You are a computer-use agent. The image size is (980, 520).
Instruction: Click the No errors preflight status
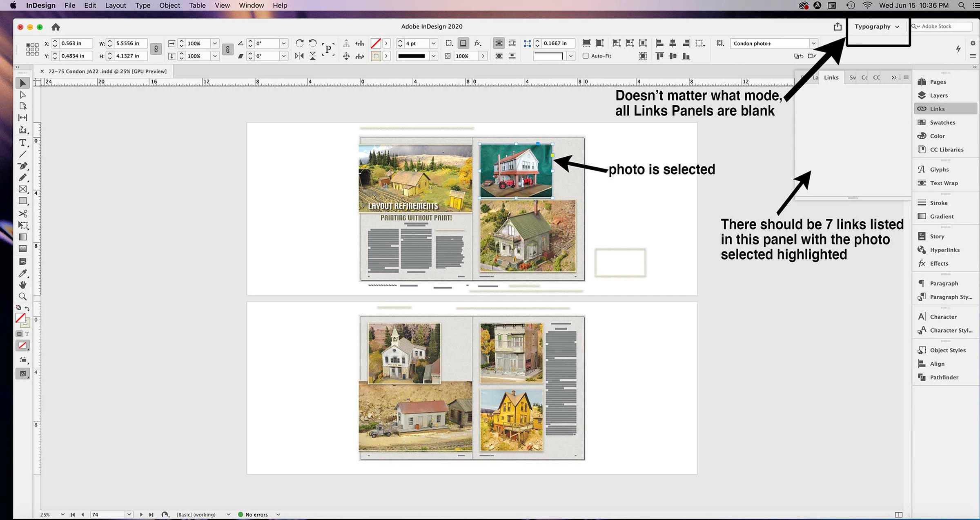256,515
